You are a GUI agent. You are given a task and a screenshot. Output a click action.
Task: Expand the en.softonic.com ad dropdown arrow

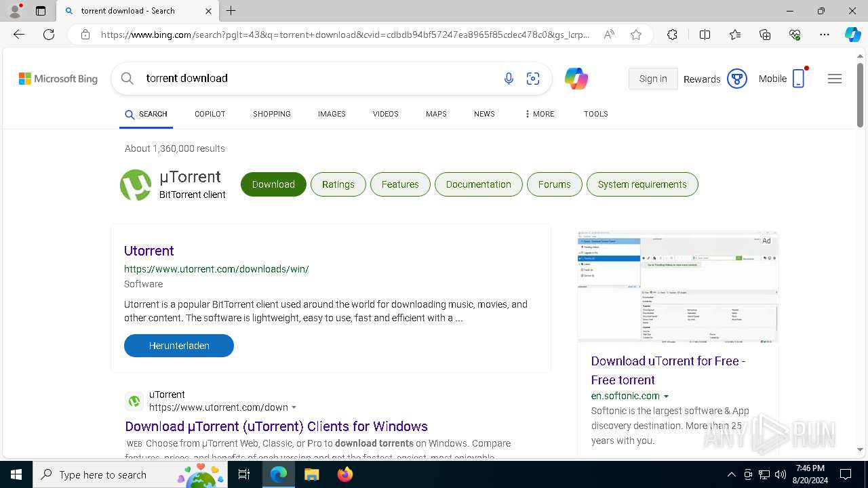[x=666, y=396]
